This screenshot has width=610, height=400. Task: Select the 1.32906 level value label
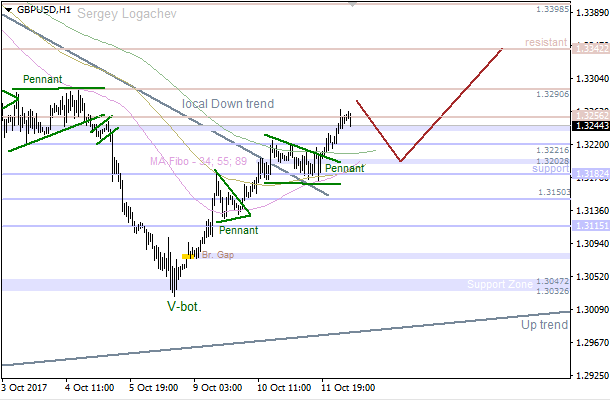(551, 94)
